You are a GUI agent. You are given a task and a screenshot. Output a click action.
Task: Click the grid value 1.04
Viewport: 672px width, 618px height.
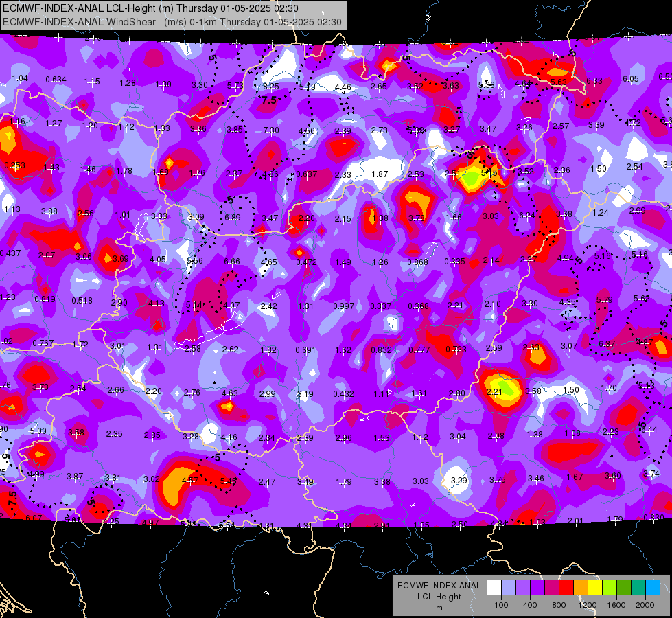point(20,78)
